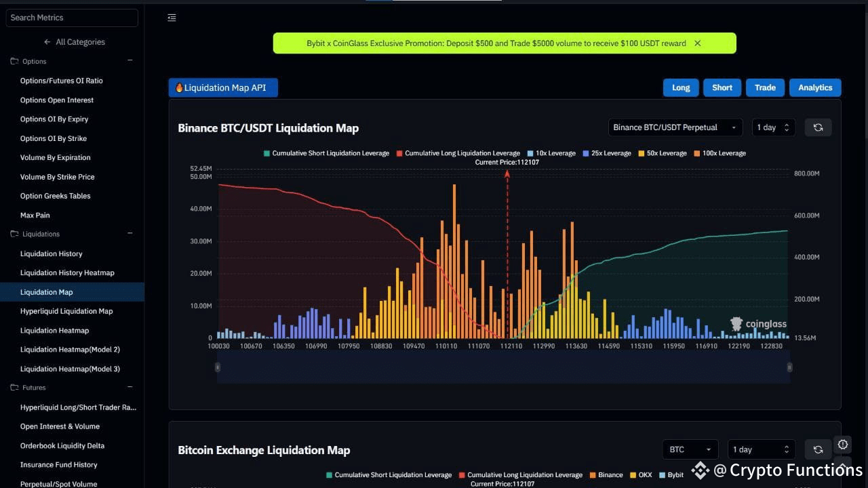Open Liquidation History Heatmap
868x488 pixels.
(x=67, y=272)
